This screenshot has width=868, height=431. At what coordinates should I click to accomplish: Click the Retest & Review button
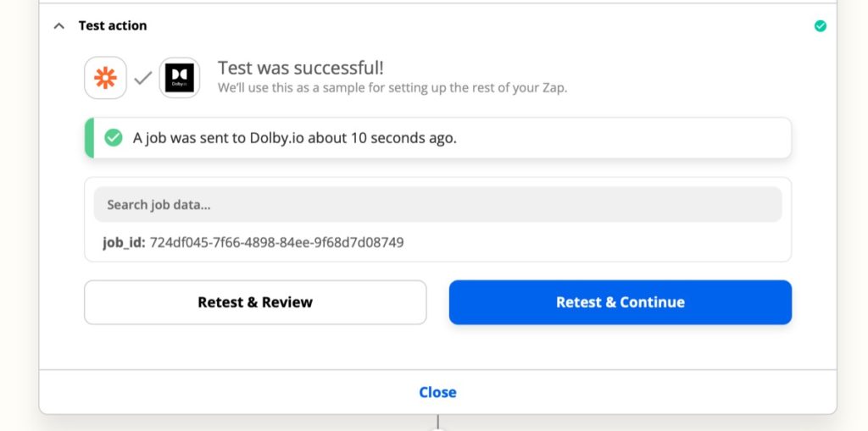point(255,302)
